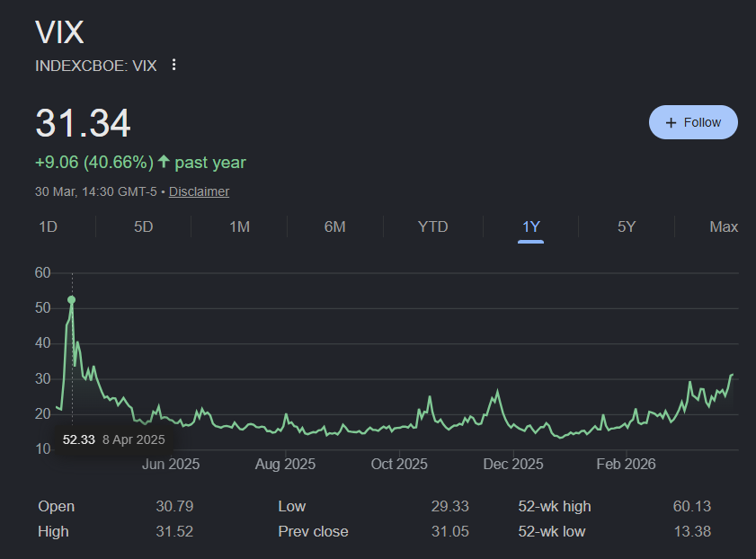
Task: Show the YTD chart range
Action: coord(432,226)
